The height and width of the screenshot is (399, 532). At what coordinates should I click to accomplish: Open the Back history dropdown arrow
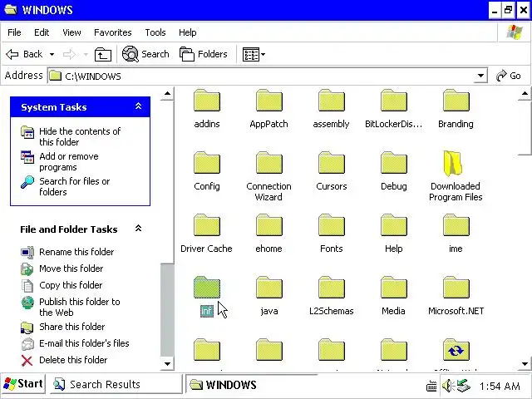click(52, 54)
